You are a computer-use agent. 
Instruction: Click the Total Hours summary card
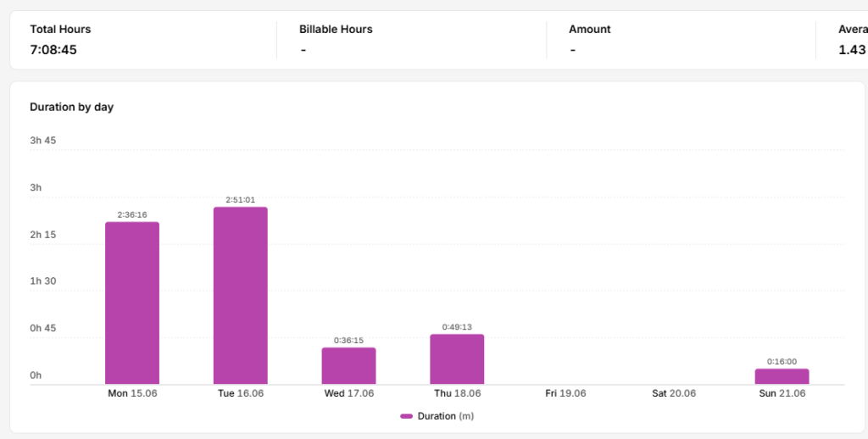click(144, 40)
